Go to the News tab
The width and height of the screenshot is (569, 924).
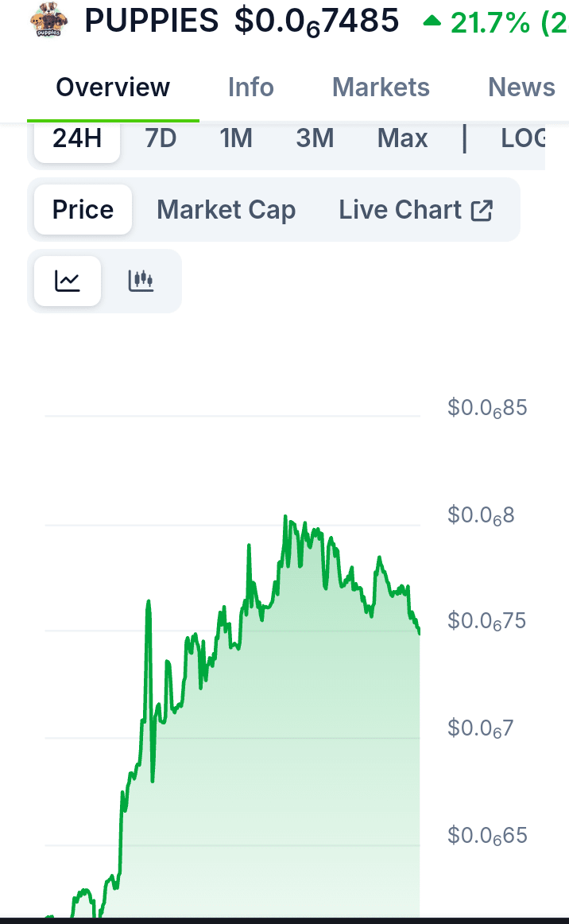tap(521, 87)
